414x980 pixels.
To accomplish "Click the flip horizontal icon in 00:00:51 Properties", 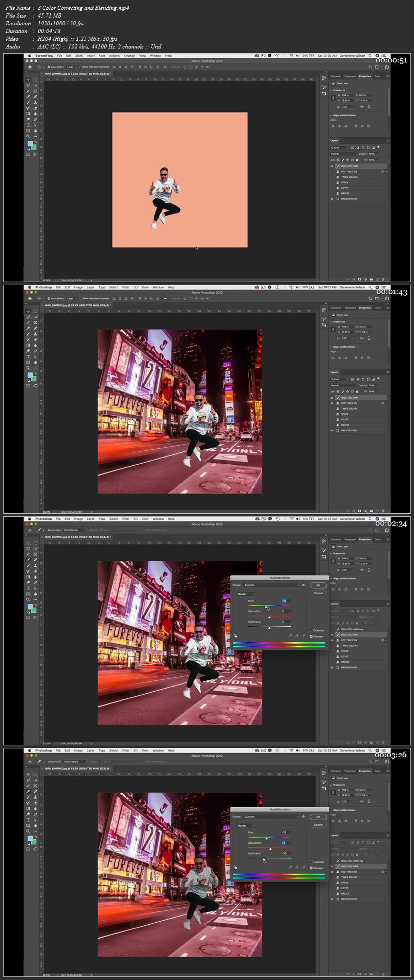I will click(361, 107).
